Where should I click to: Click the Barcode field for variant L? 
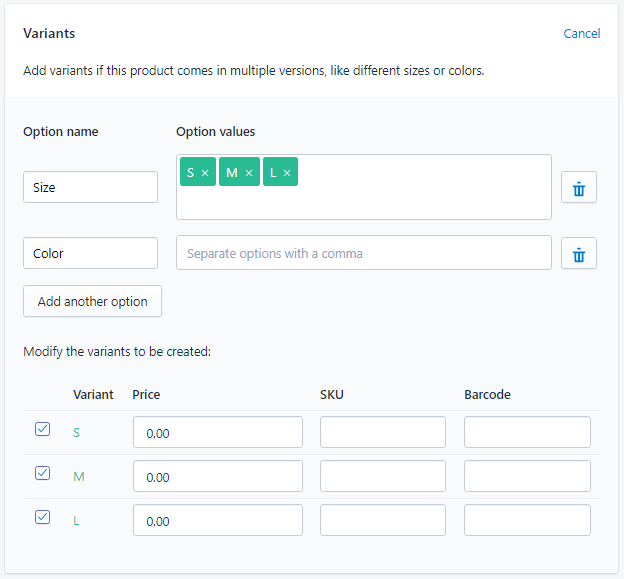point(527,521)
